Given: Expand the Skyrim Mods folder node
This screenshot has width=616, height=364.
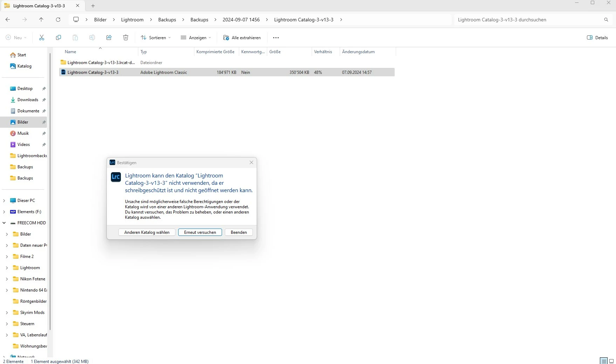Looking at the screenshot, I should pyautogui.click(x=7, y=313).
